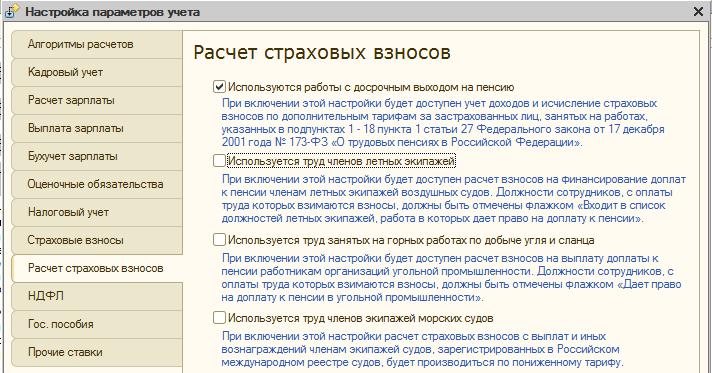Open the НДФЛ tab
This screenshot has height=373, width=712.
click(x=97, y=296)
